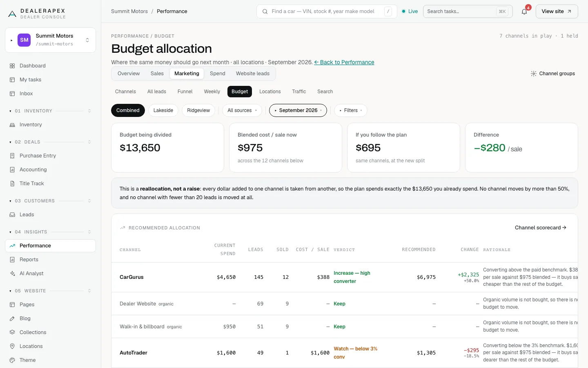Click the View site button
The height and width of the screenshot is (368, 588).
pyautogui.click(x=557, y=11)
